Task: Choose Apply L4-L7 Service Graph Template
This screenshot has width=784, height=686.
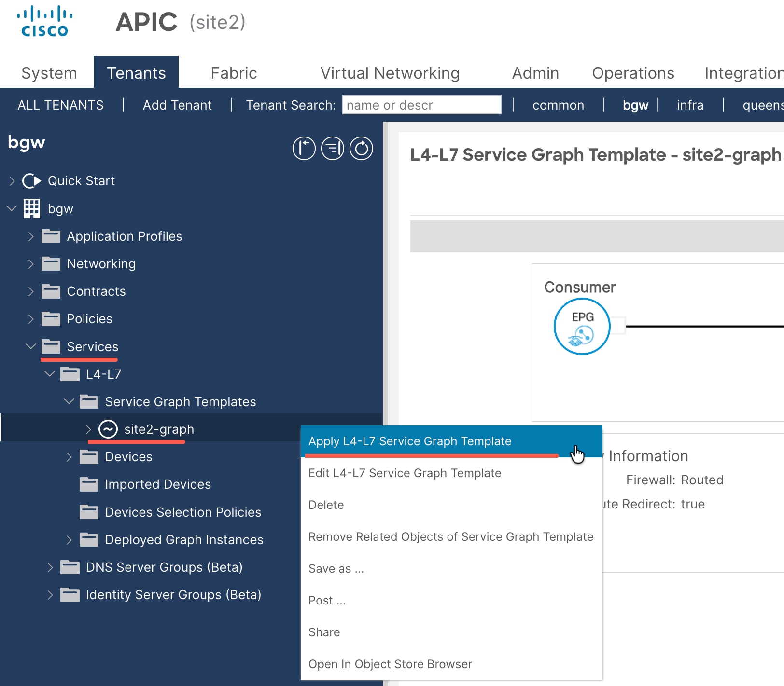Action: click(451, 441)
